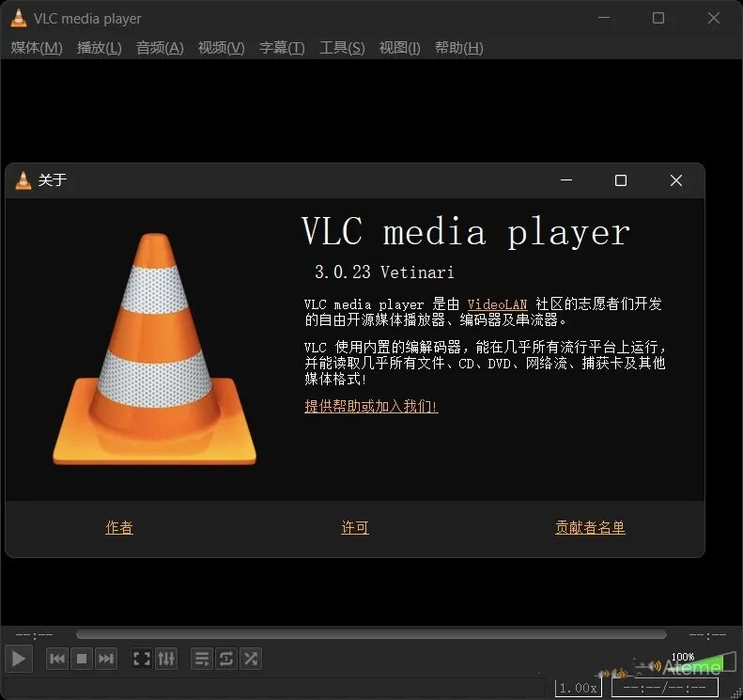Open the extended settings equalizer panel
The image size is (743, 700).
(x=166, y=659)
